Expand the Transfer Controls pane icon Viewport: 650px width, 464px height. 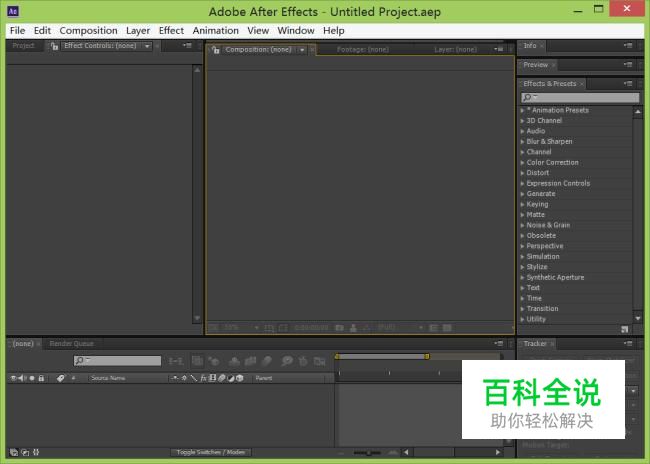[x=25, y=452]
